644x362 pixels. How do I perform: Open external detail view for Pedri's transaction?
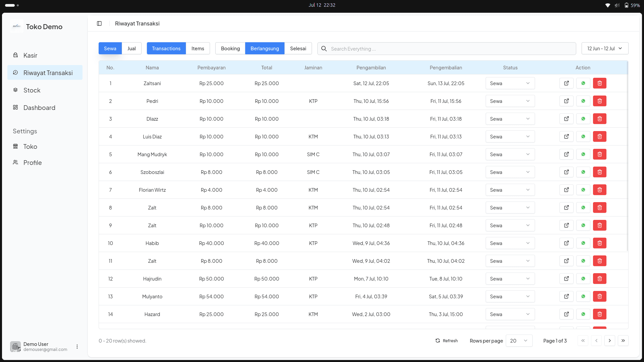coord(566,101)
